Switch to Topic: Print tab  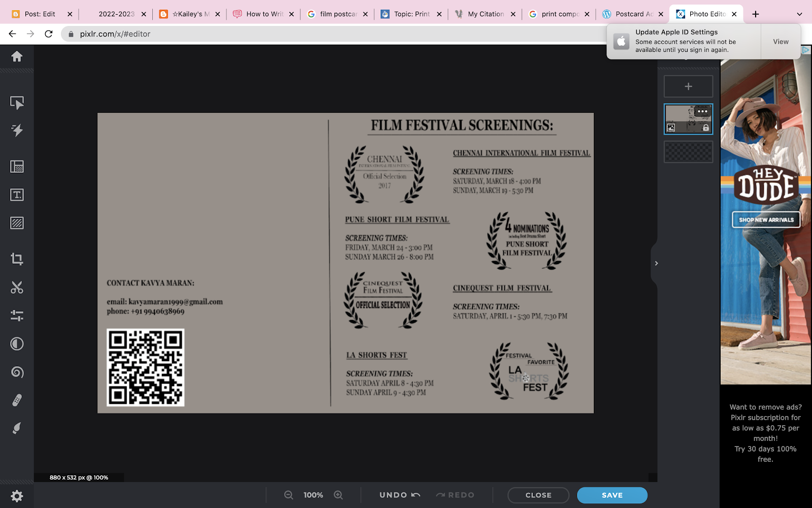[x=412, y=14]
